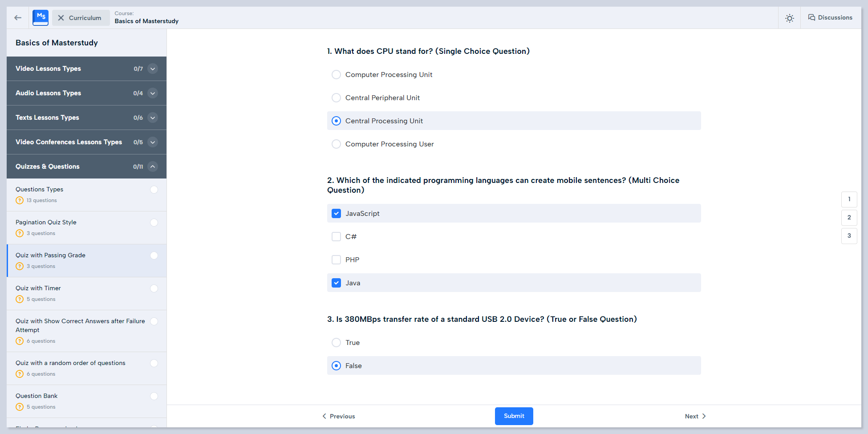Click completion circle for Quiz with Timer
This screenshot has width=868, height=434.
point(154,288)
